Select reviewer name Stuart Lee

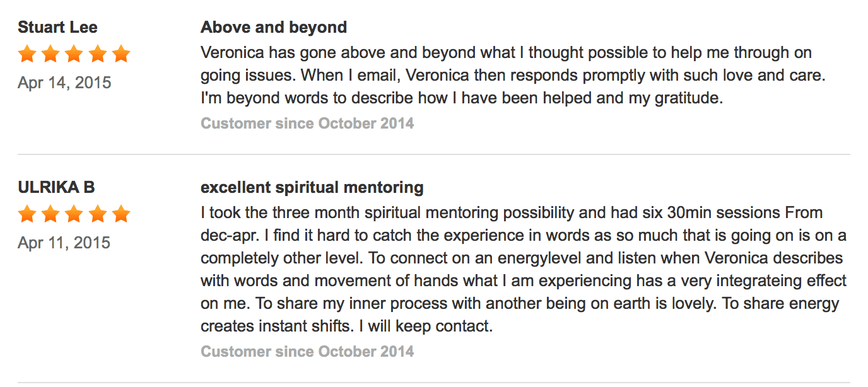coord(58,28)
